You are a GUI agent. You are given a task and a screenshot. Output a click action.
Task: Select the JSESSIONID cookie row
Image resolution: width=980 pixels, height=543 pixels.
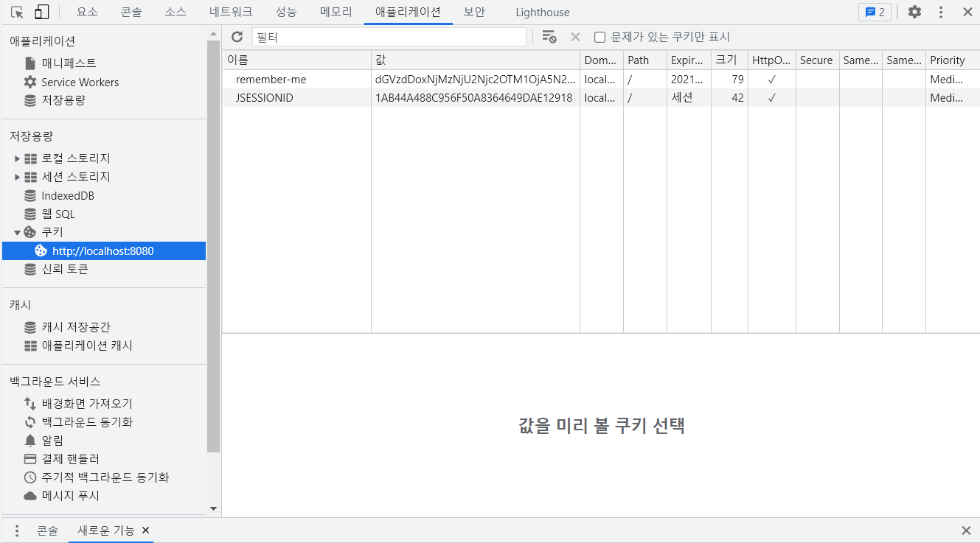click(601, 97)
